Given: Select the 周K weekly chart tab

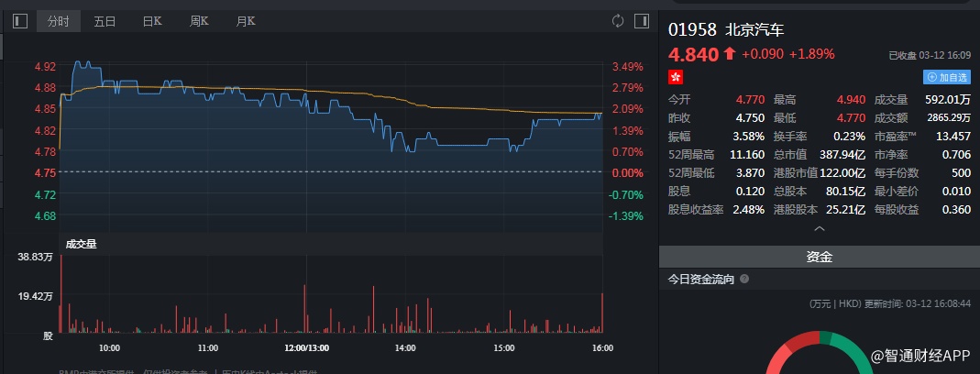Looking at the screenshot, I should coord(199,20).
